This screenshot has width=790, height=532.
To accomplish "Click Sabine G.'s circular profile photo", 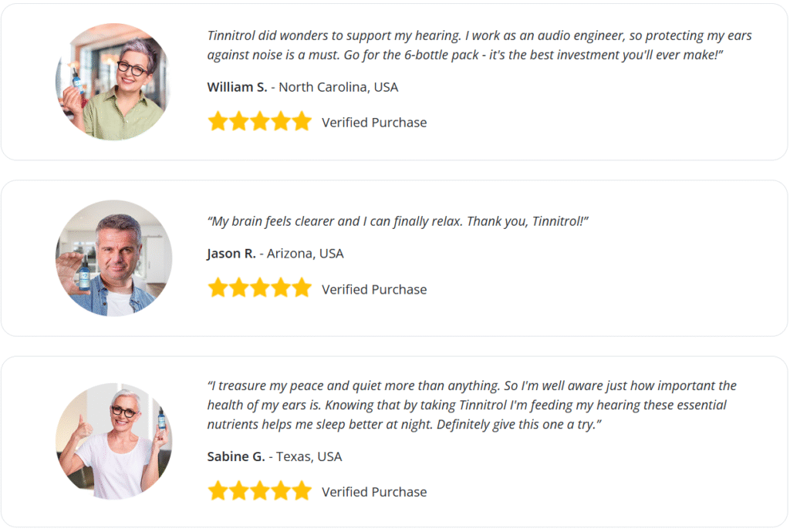I will click(113, 441).
